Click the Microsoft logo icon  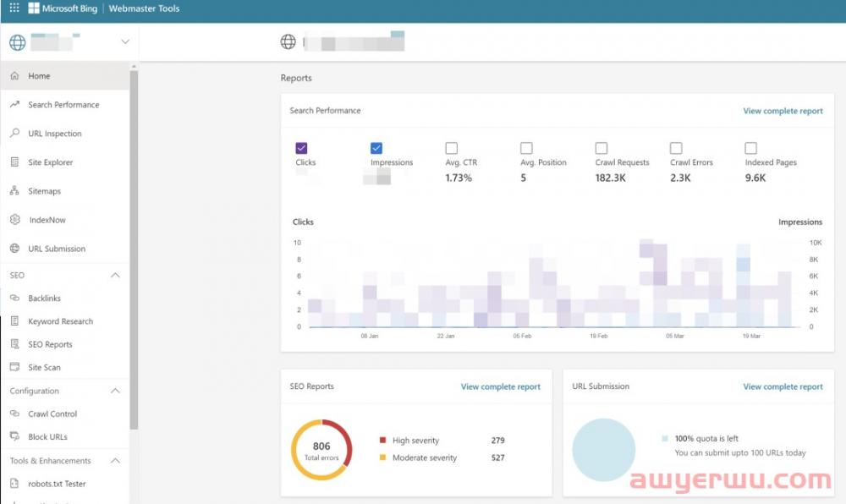pos(34,8)
